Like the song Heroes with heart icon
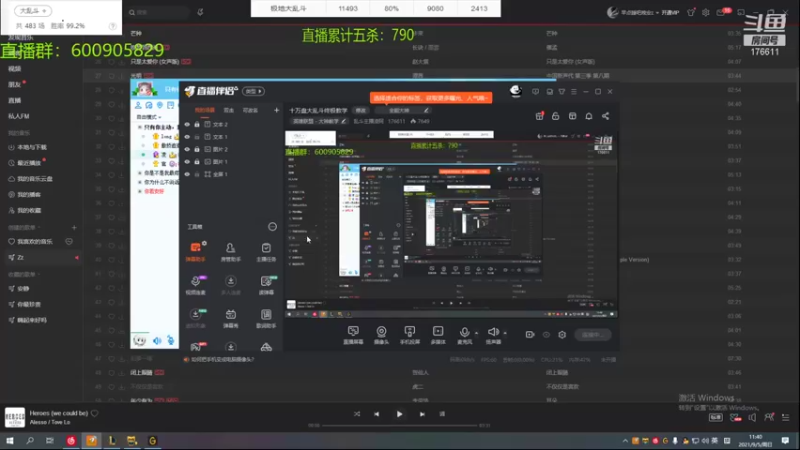800x450 pixels. (x=94, y=413)
